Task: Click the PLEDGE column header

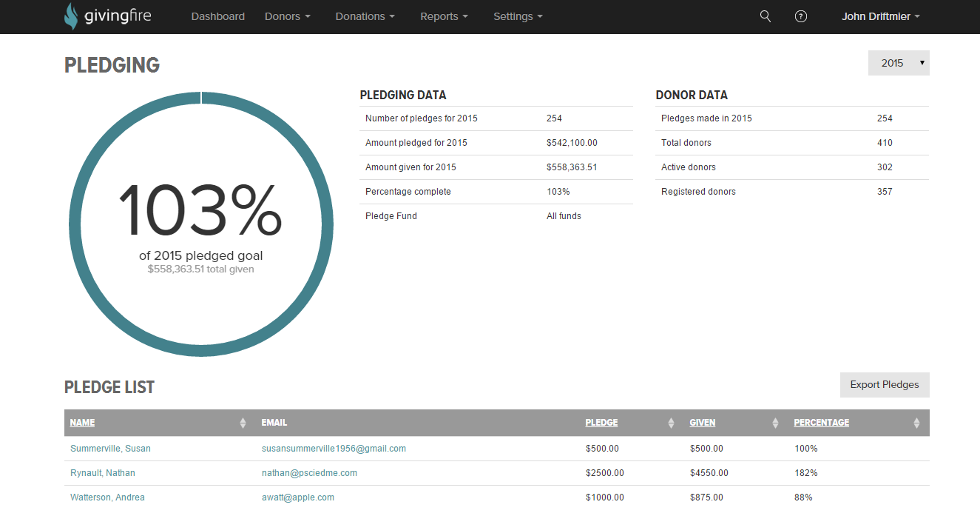Action: pyautogui.click(x=601, y=423)
